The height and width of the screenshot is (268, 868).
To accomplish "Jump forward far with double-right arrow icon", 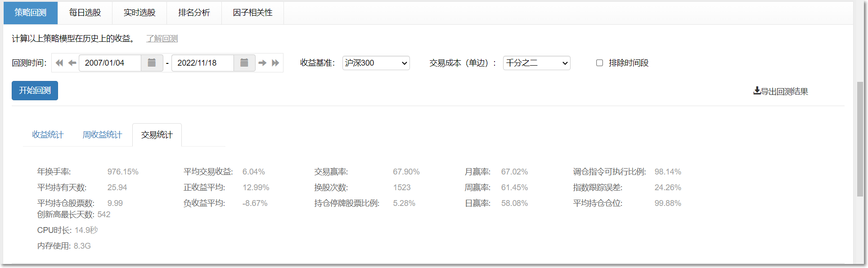I will tap(275, 63).
